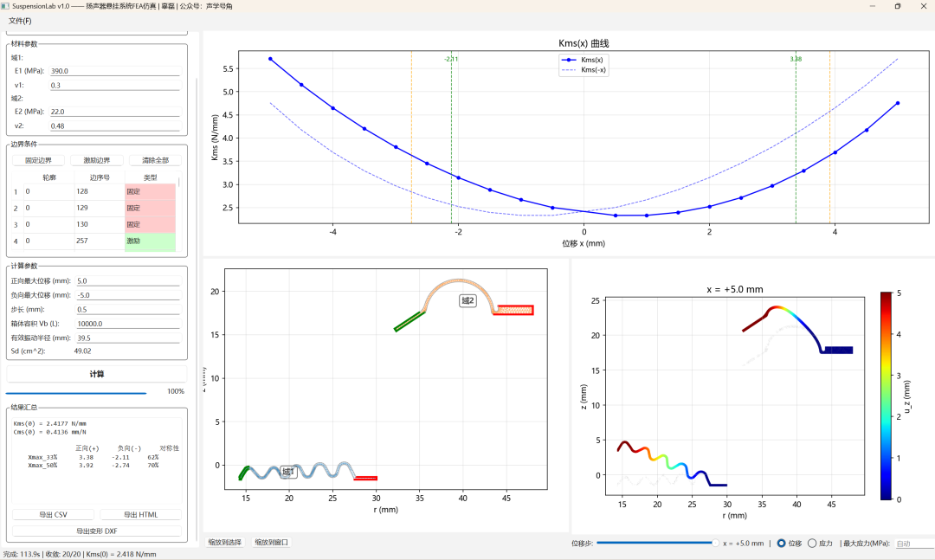935x560 pixels.
Task: Select the 位移 radio button
Action: [782, 543]
